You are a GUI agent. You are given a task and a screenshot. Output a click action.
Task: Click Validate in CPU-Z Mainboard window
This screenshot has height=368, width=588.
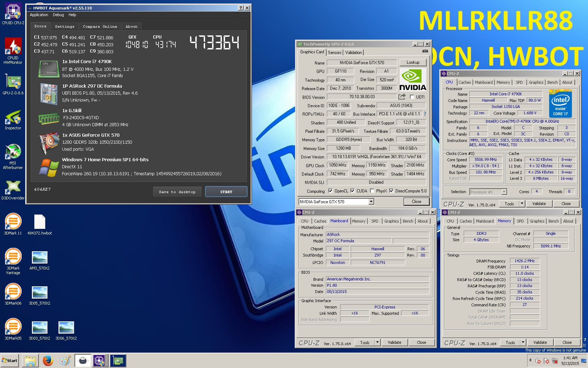click(x=394, y=342)
